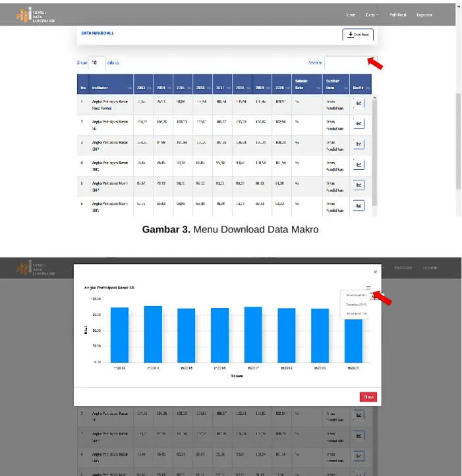Click dimmed Grafik icon of Kasar SD row behind modal
Image resolution: width=462 pixels, height=476 pixels.
click(359, 415)
